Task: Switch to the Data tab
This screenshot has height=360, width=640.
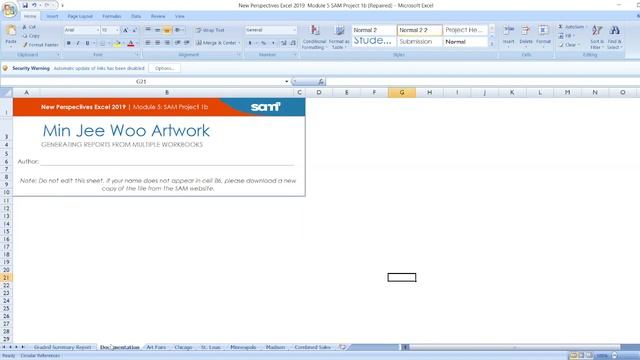Action: click(x=136, y=16)
